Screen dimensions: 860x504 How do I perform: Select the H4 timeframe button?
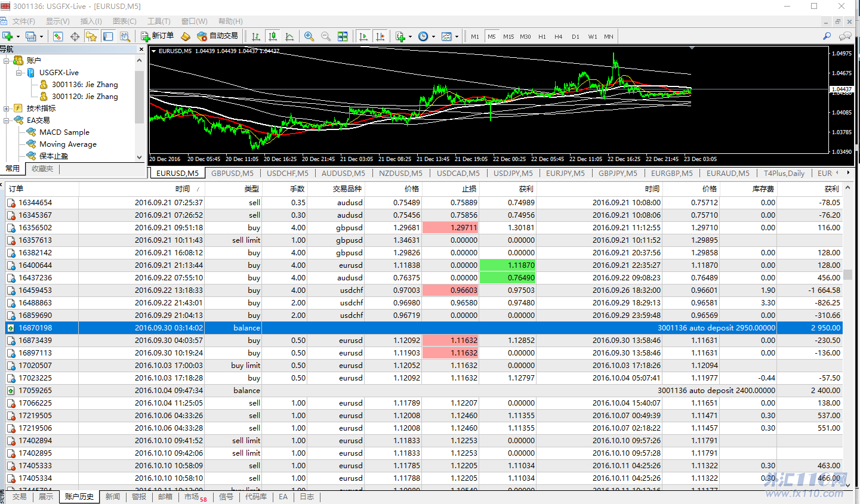click(x=558, y=36)
